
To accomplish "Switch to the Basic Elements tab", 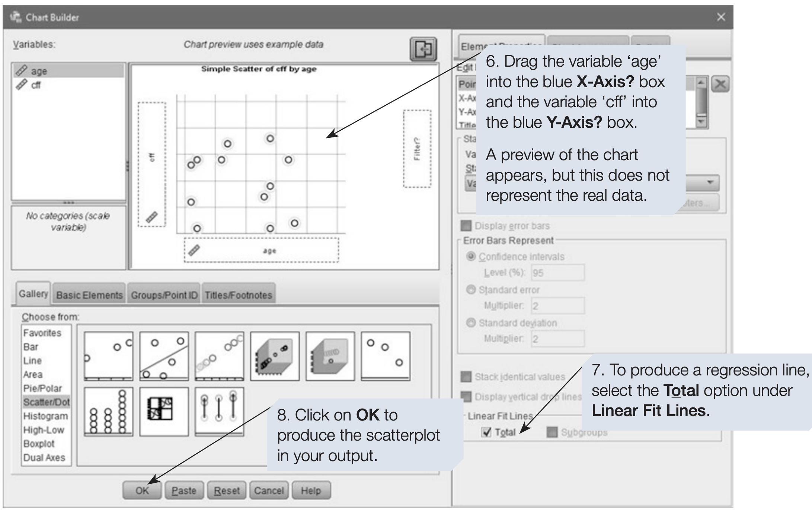I will pos(89,295).
